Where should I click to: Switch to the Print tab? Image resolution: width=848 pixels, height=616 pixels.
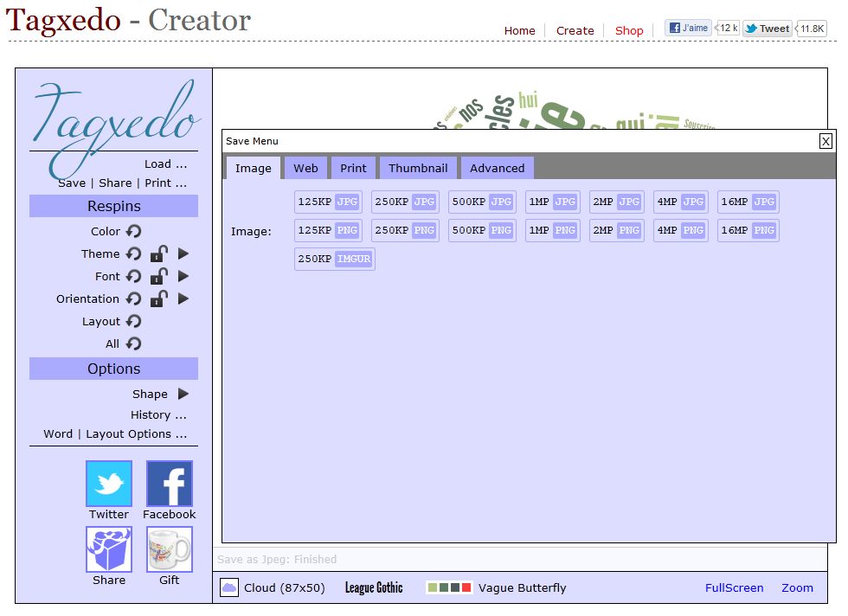click(x=353, y=168)
